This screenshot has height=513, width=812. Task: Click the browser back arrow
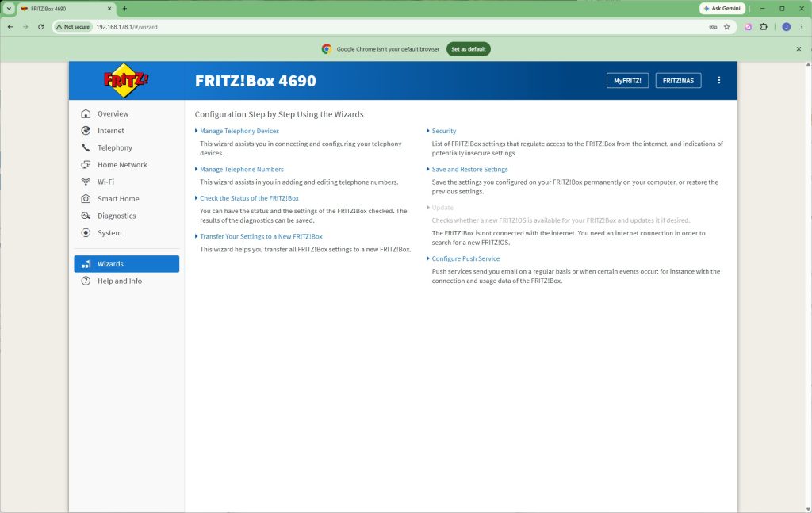10,27
